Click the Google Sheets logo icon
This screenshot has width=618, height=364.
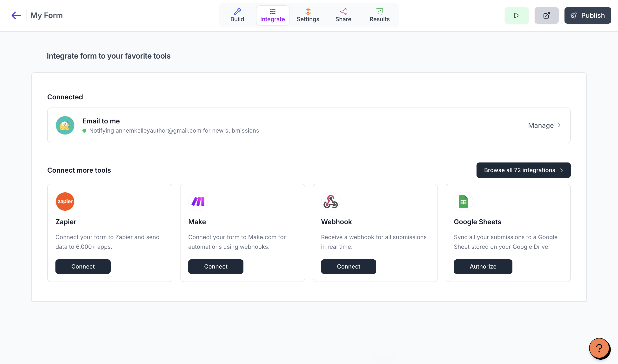tap(463, 201)
